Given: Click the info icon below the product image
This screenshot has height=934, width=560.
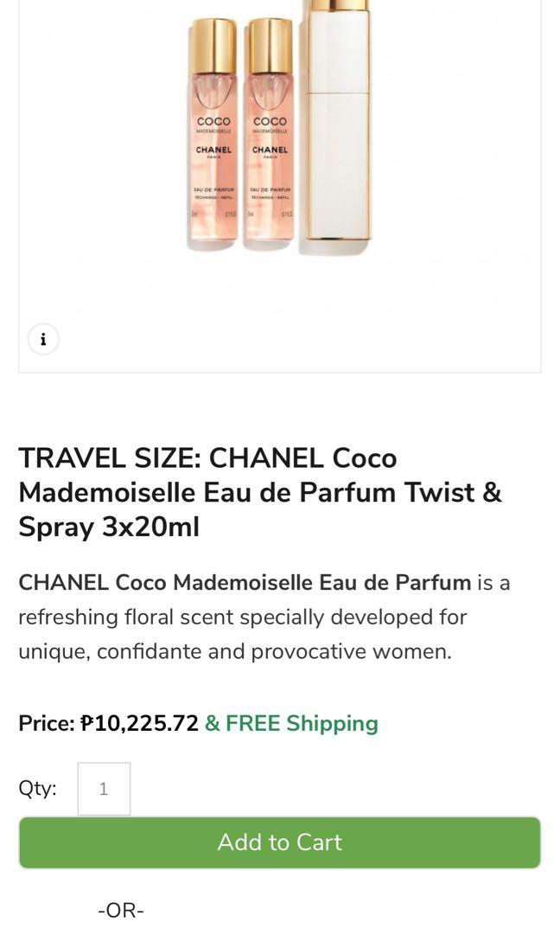Looking at the screenshot, I should point(43,339).
